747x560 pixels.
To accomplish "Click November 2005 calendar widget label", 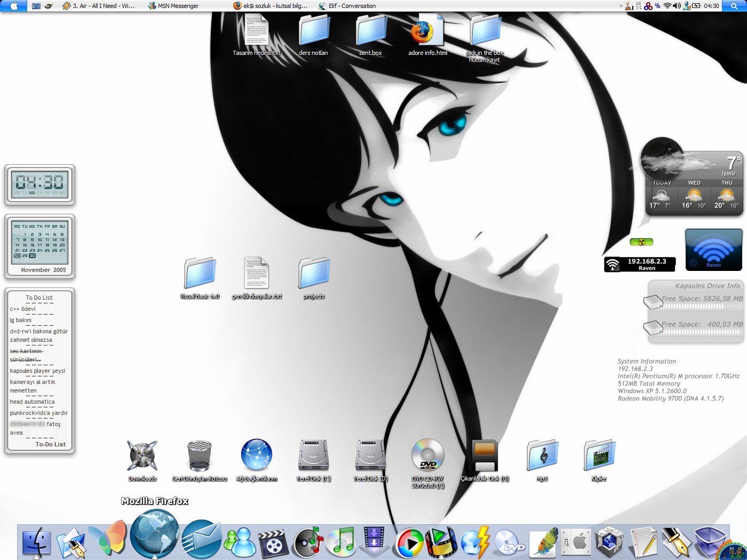I will pos(43,270).
